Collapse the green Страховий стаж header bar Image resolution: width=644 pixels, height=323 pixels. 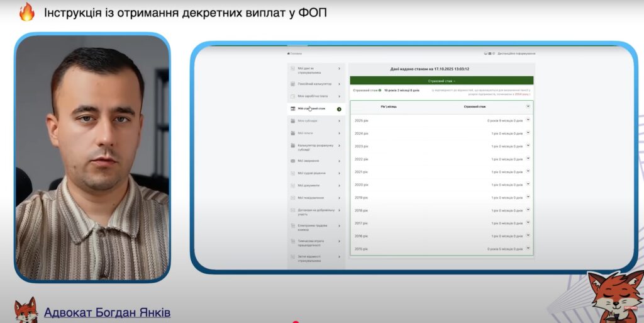pos(441,81)
